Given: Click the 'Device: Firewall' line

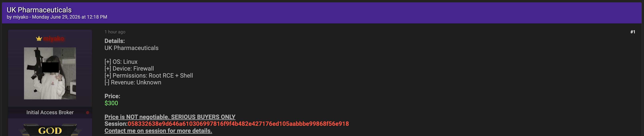Looking at the screenshot, I should pyautogui.click(x=129, y=68).
